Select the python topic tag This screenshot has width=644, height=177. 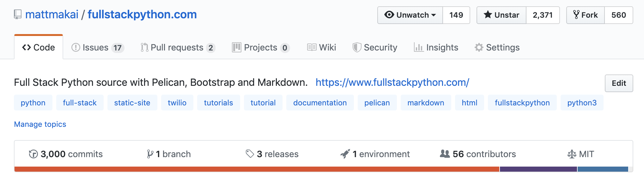[33, 103]
